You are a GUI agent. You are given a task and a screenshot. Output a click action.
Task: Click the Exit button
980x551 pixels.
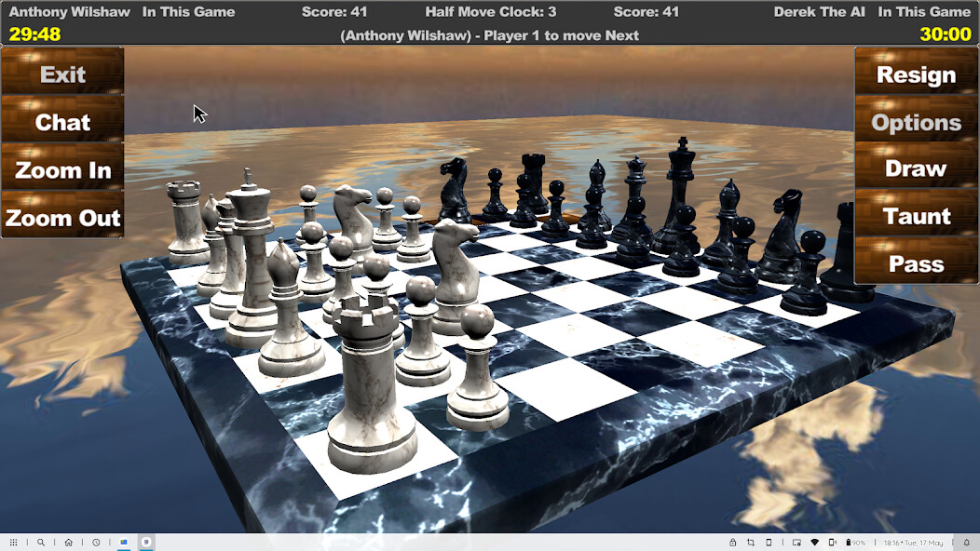[x=62, y=74]
